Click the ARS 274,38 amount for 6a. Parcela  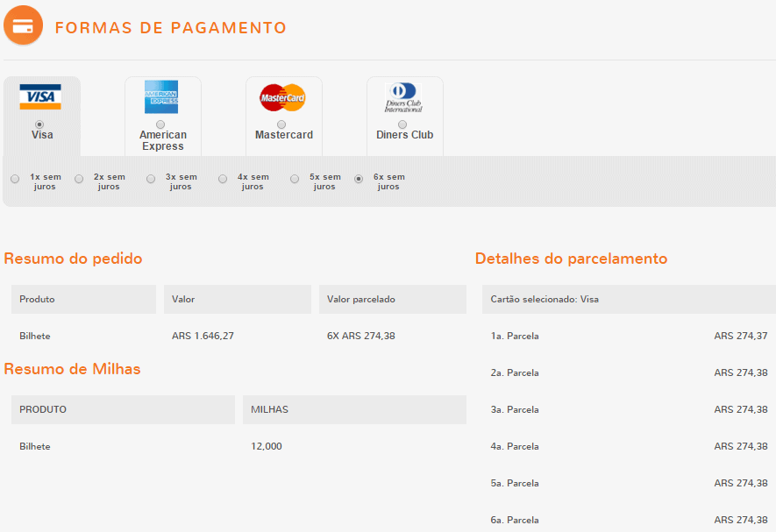(741, 520)
